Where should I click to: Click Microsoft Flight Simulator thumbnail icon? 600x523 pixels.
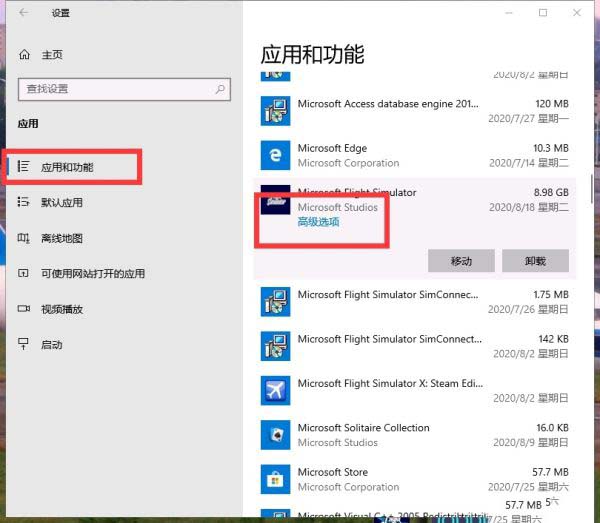[276, 200]
